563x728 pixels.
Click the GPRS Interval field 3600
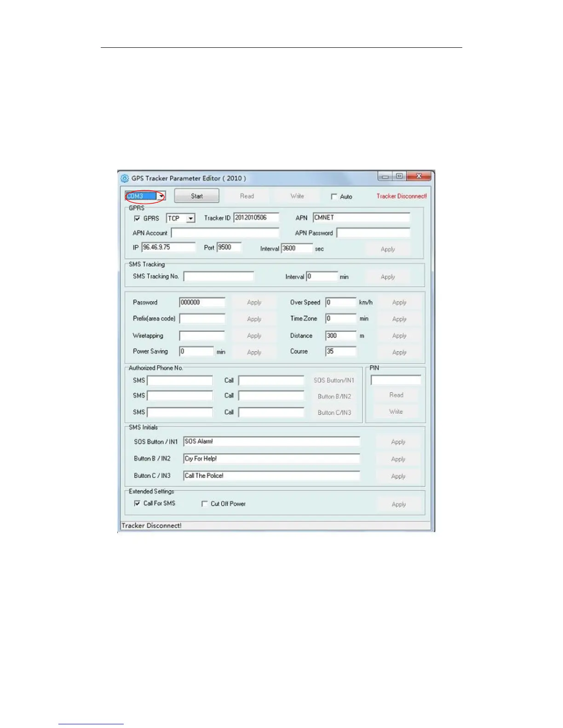(x=297, y=248)
